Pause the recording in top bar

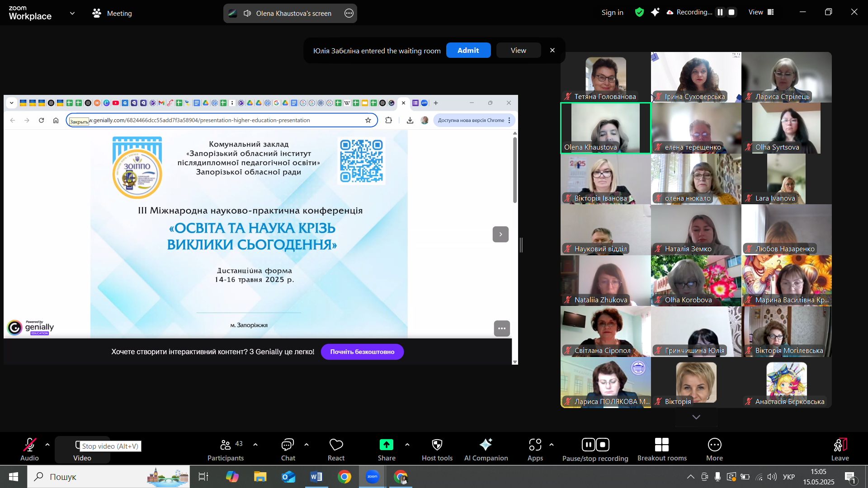click(x=720, y=12)
